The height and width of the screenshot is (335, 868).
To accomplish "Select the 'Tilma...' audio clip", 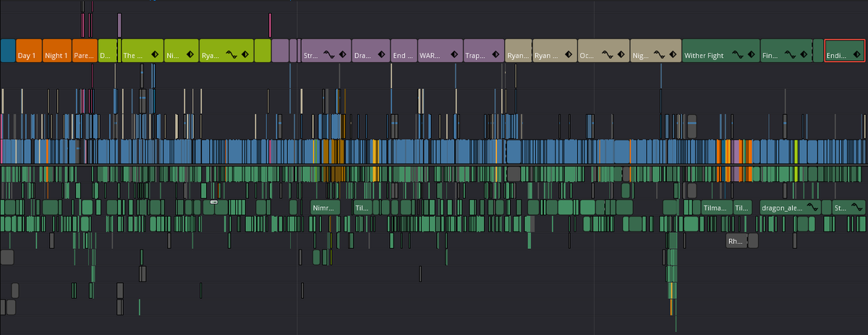I will (717, 208).
